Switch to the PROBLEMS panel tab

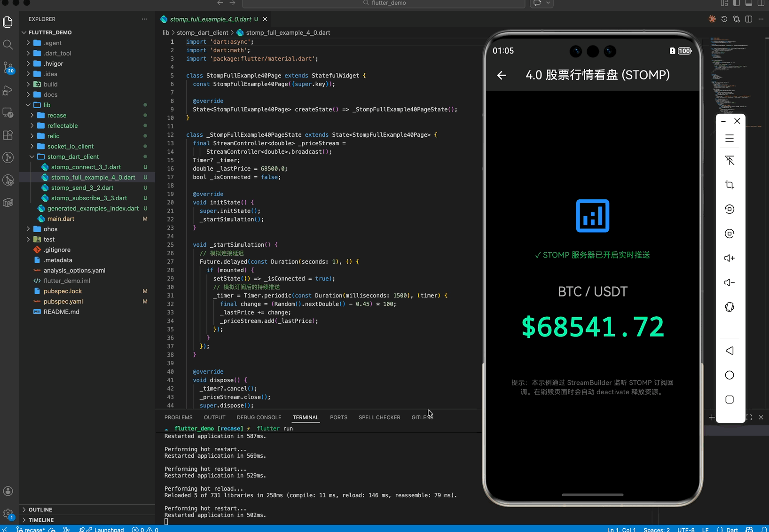pos(179,417)
